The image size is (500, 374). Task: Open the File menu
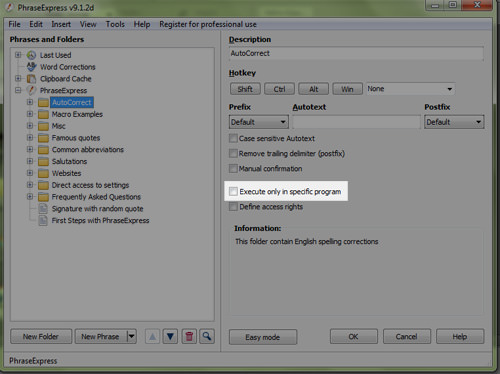coord(14,24)
